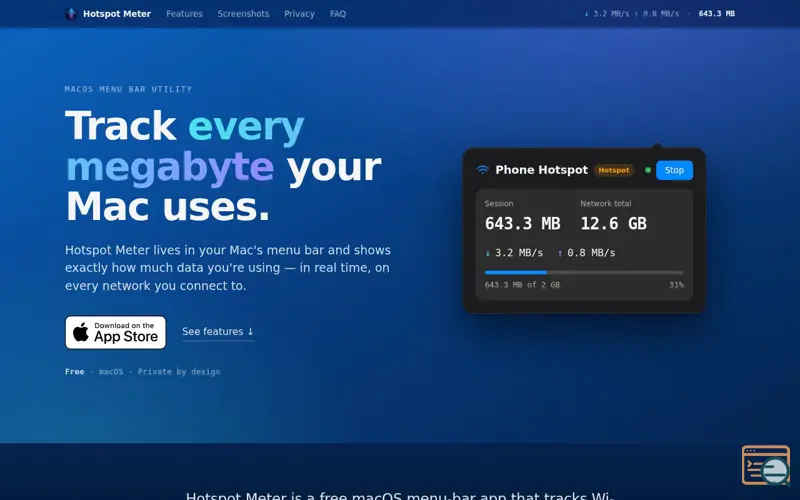This screenshot has height=500, width=800.
Task: Click the Private by design text
Action: tap(179, 372)
